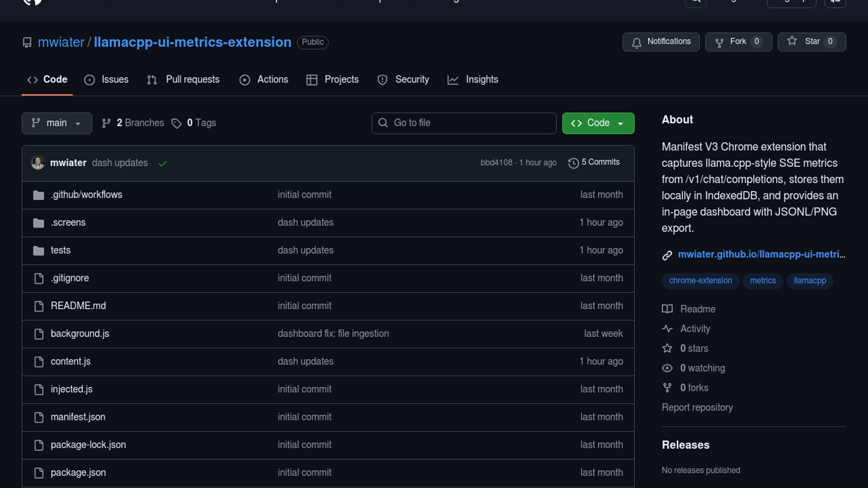Image resolution: width=868 pixels, height=488 pixels.
Task: Click the Report repository link
Action: click(x=697, y=408)
